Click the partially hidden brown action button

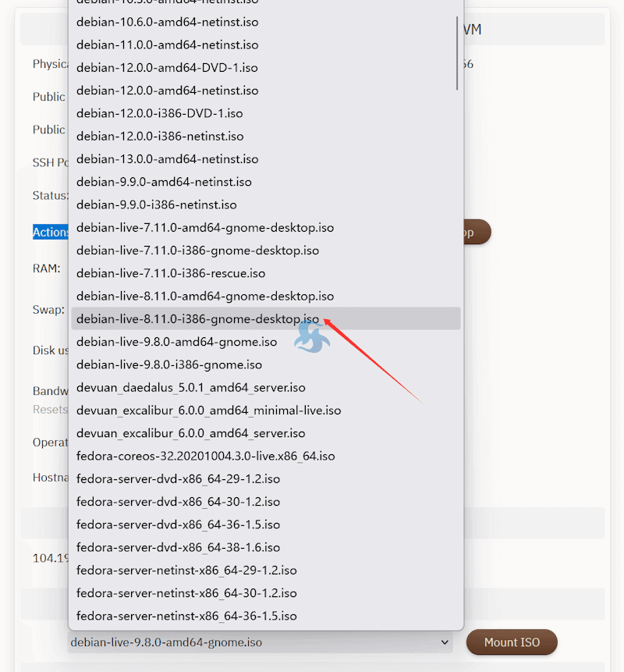(x=477, y=233)
